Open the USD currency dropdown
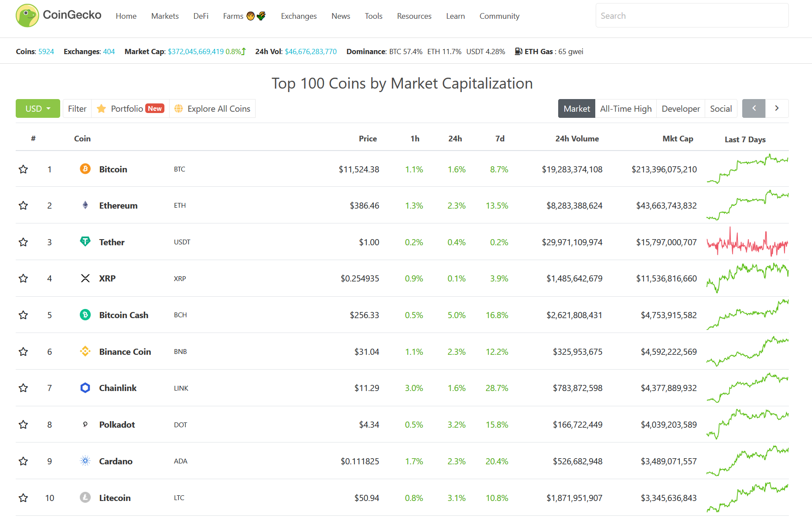The image size is (812, 518). pyautogui.click(x=38, y=109)
